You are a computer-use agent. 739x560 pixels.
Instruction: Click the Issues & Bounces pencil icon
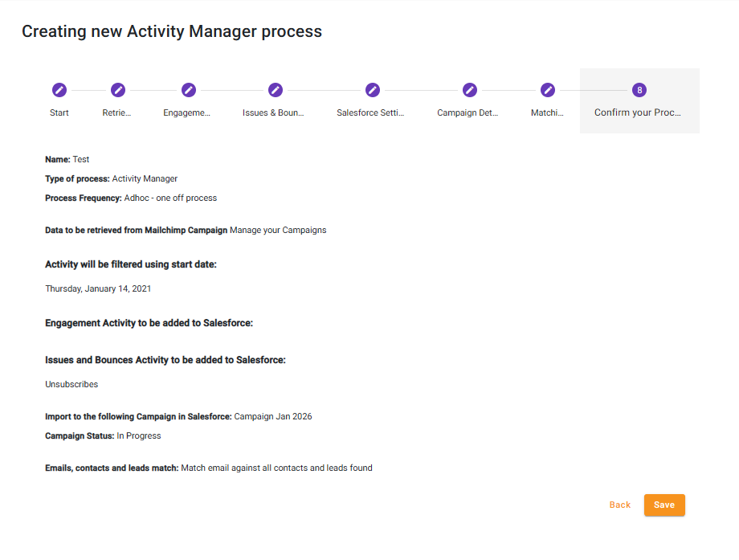click(276, 90)
